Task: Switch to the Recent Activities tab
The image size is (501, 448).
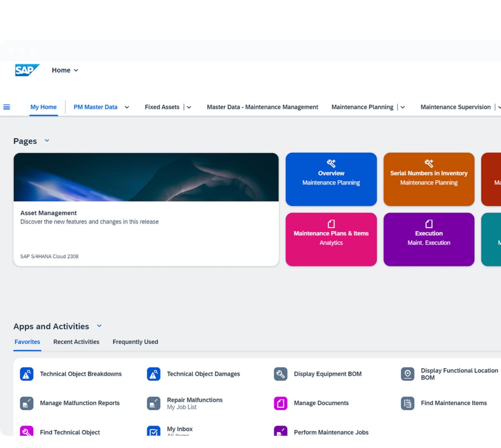Action: 76,342
